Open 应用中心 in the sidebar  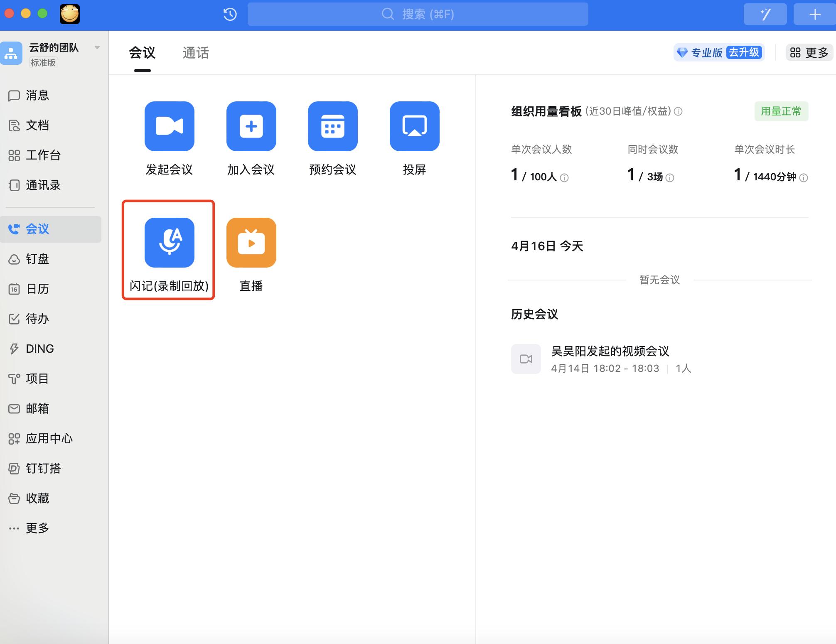point(51,439)
